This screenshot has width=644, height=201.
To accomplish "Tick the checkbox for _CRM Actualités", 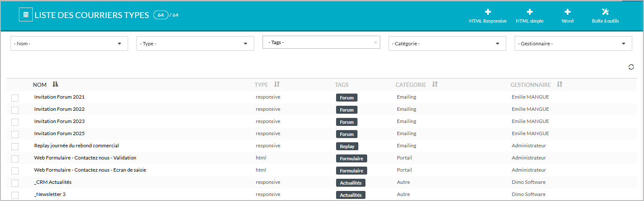I will click(15, 183).
